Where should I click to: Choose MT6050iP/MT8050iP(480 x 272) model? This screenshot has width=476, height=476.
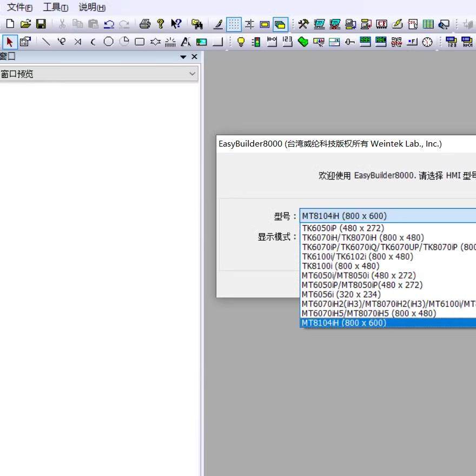tap(388, 285)
